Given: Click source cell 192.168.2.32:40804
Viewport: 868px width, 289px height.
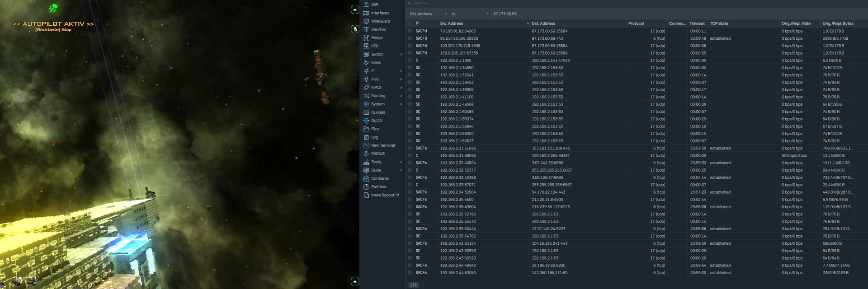Looking at the screenshot, I should [458, 163].
